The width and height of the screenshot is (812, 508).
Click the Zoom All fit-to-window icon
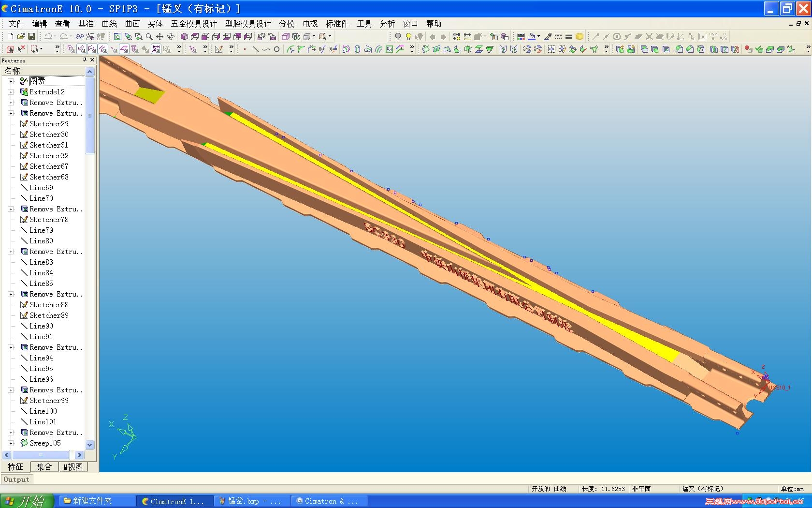pos(117,36)
